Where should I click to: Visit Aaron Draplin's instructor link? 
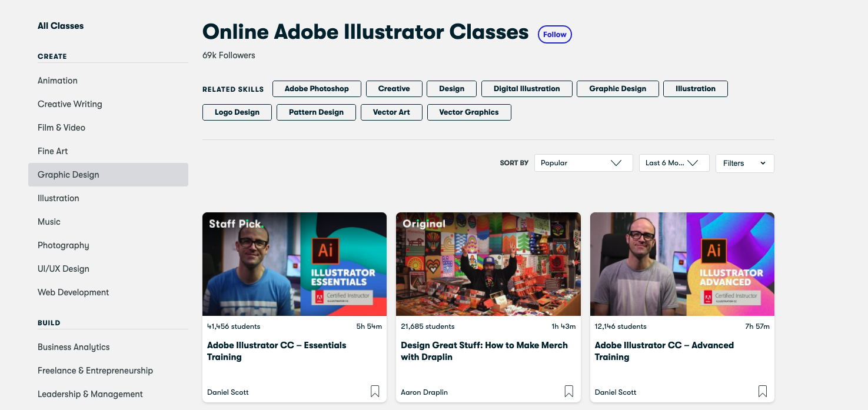pos(424,392)
